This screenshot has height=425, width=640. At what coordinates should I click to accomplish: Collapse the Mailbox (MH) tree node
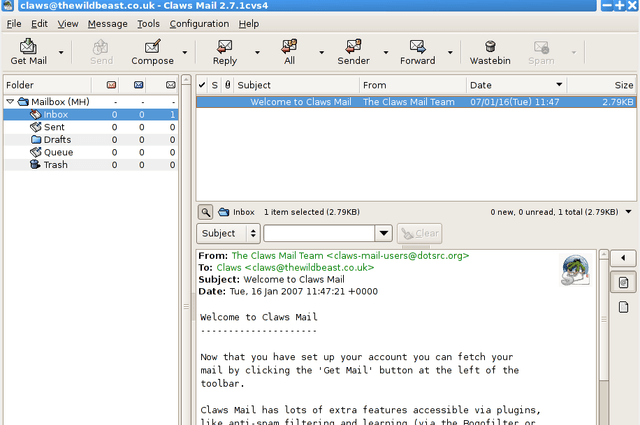10,101
